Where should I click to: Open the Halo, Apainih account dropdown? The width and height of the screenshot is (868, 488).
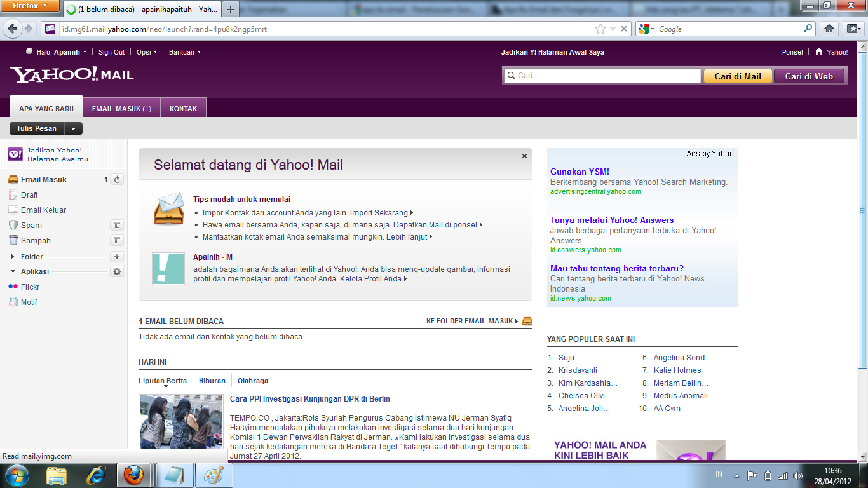(85, 52)
